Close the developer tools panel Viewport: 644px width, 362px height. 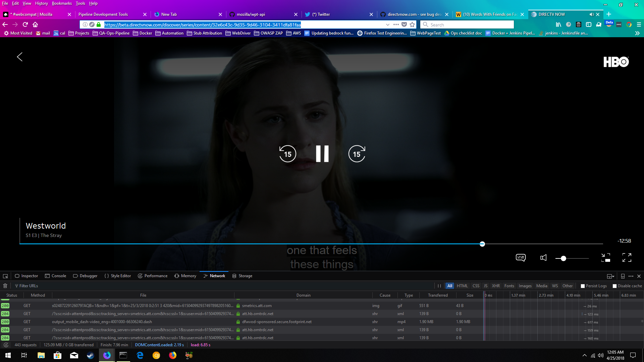(x=639, y=276)
